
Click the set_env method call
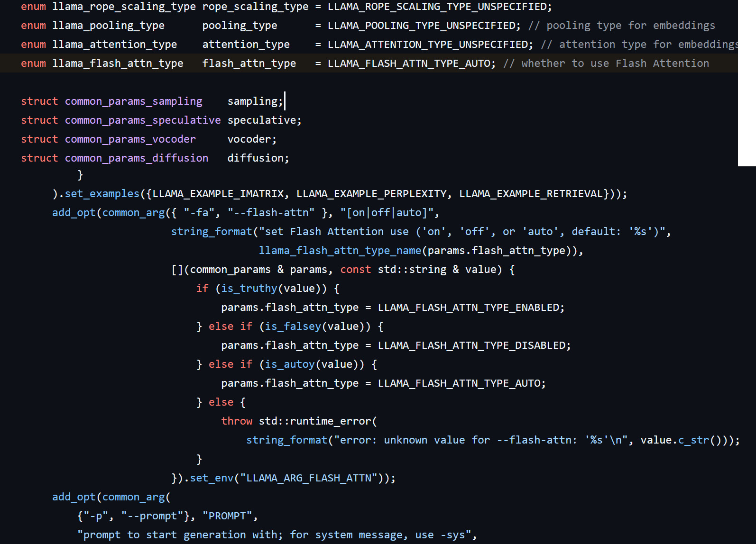(x=212, y=478)
